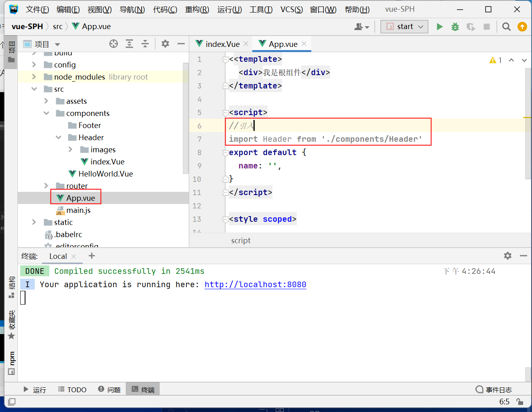Click the Debug bug icon

[x=455, y=27]
